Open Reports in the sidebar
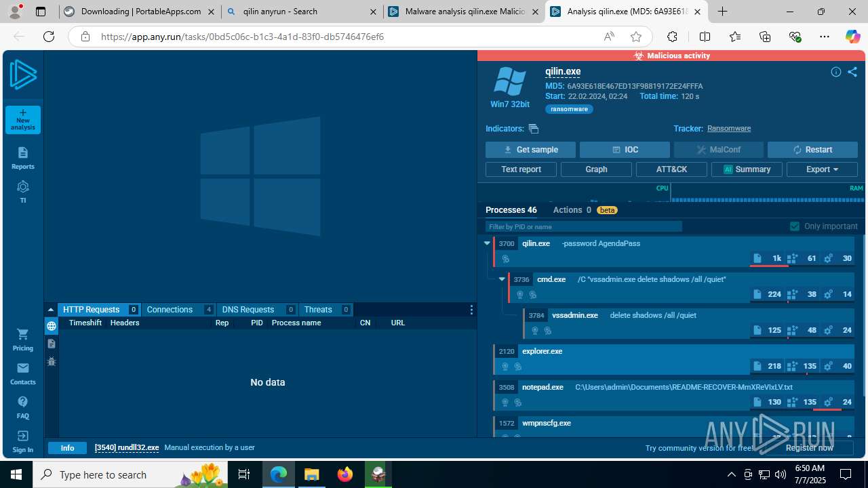This screenshot has height=488, width=868. [23, 159]
